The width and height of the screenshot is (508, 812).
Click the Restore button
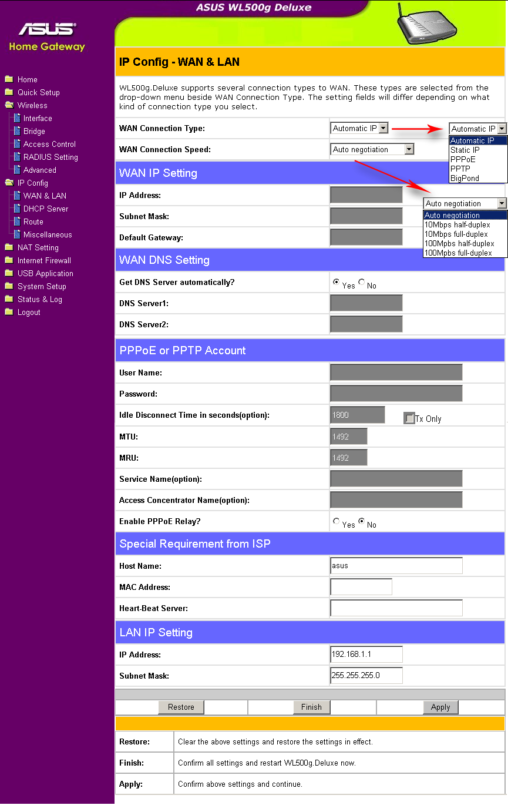point(181,707)
